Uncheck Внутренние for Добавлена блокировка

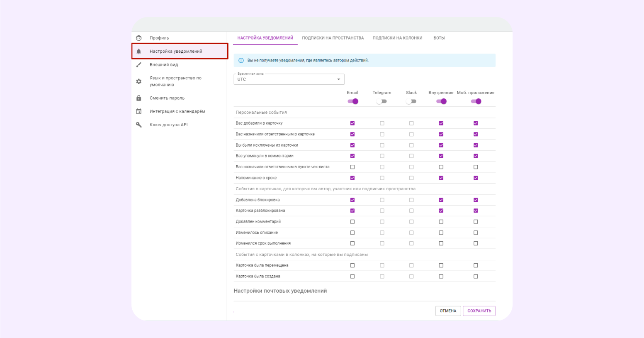441,200
